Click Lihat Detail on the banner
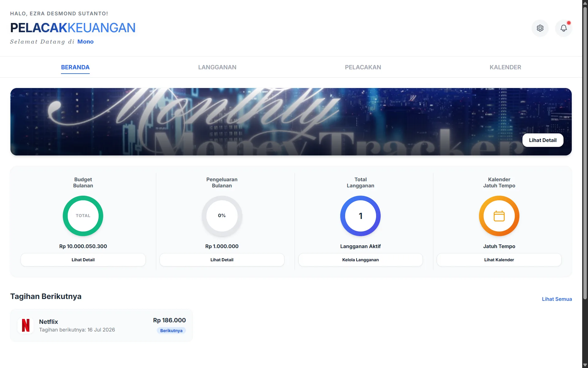 (543, 140)
